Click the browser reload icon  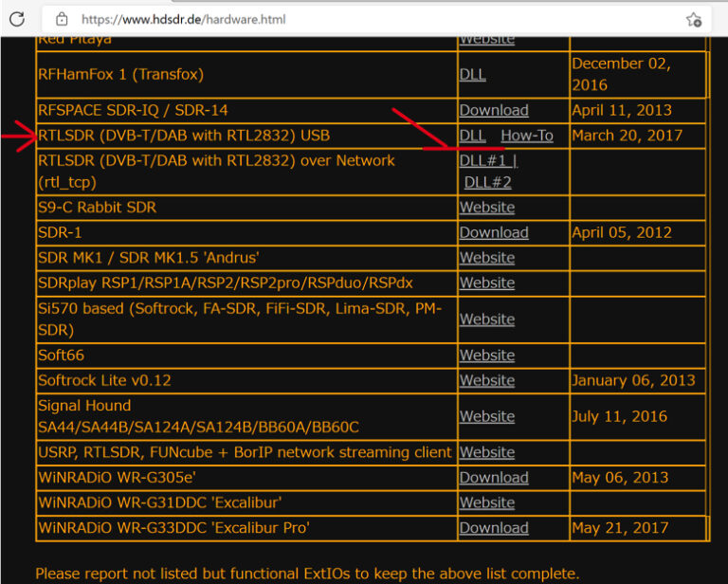tap(17, 19)
